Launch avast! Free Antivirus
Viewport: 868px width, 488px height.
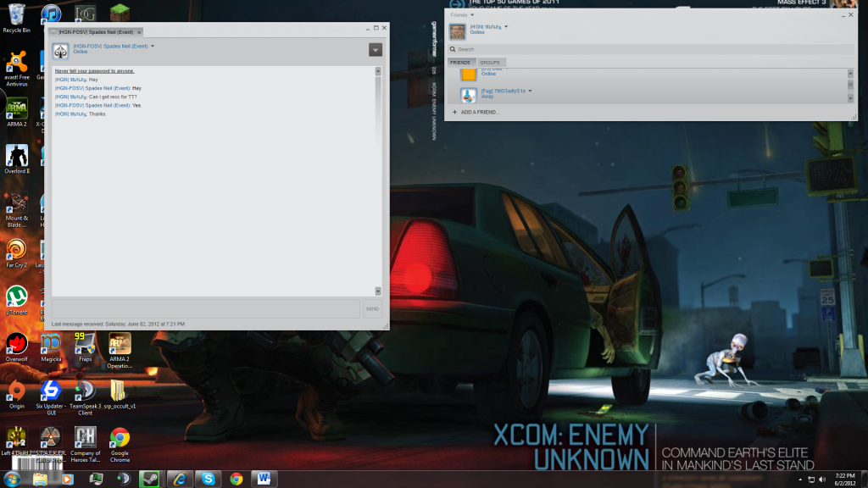pos(17,69)
